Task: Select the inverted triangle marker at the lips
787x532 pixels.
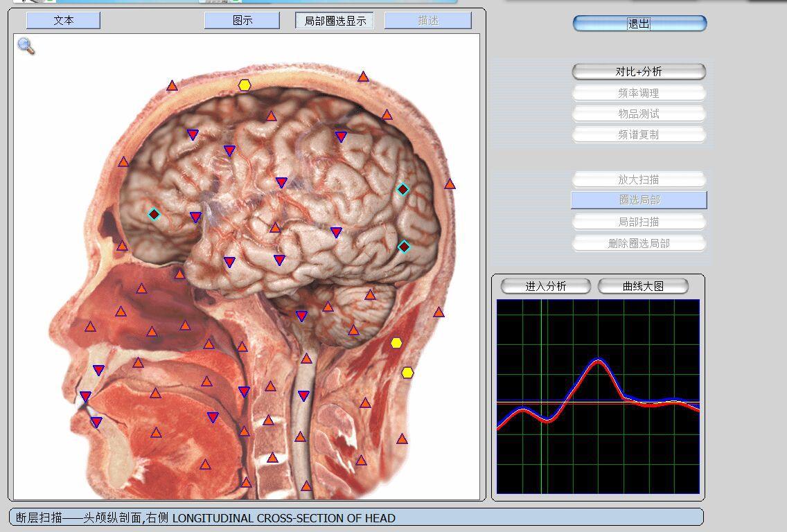Action: [85, 397]
